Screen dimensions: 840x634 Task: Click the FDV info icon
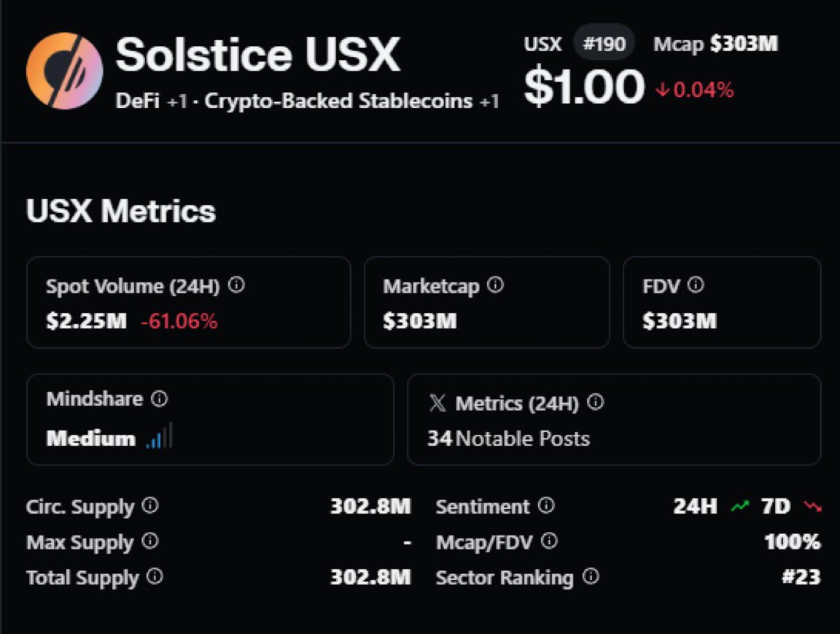(x=696, y=285)
